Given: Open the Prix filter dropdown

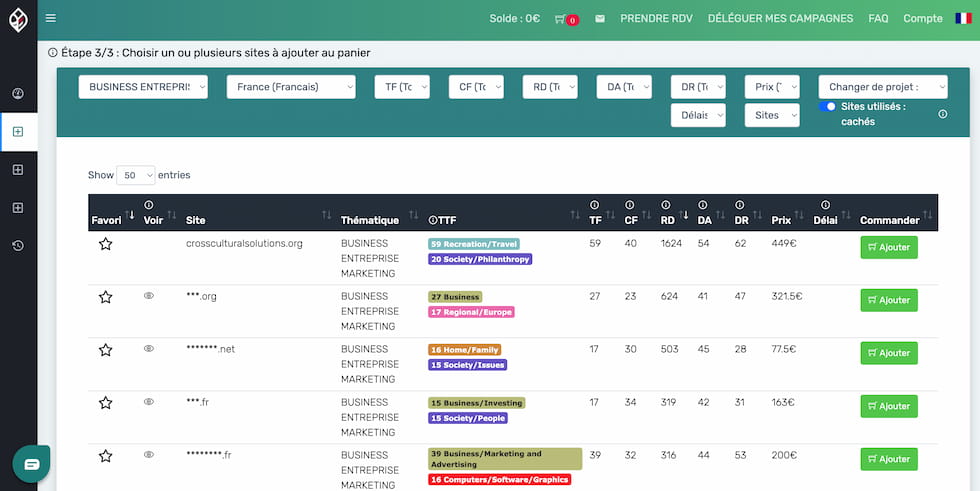Looking at the screenshot, I should pos(772,87).
